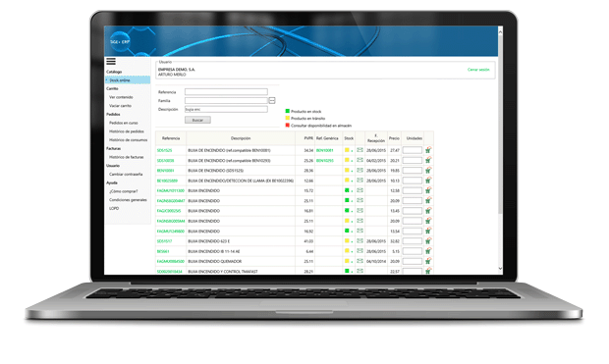Click the page scrollbar up arrow

(x=500, y=31)
